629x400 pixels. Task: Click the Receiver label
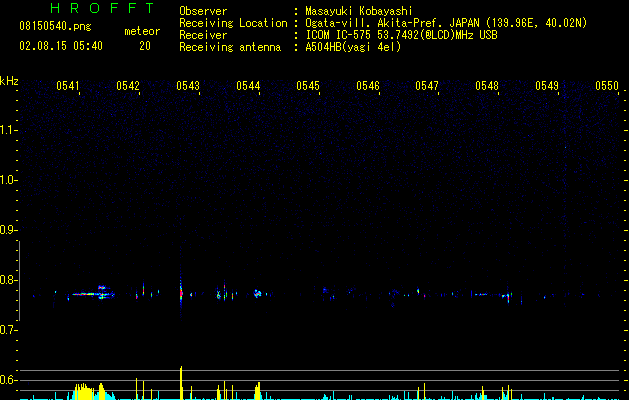click(x=203, y=35)
